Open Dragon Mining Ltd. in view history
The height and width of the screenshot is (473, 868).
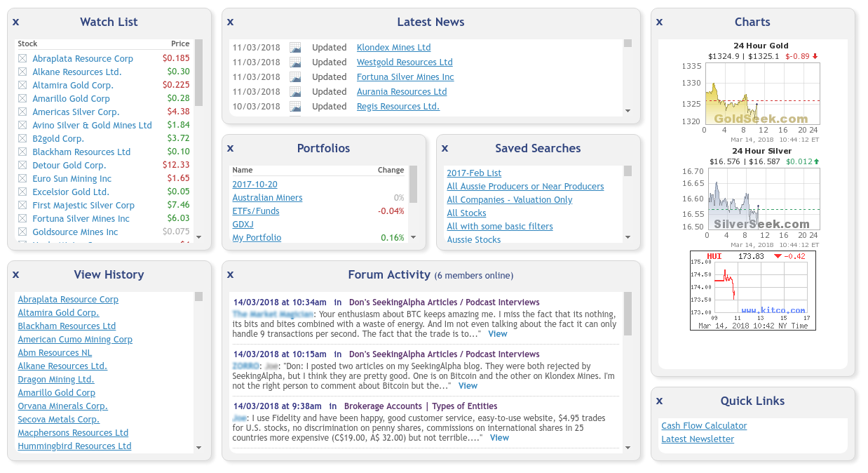coord(56,380)
